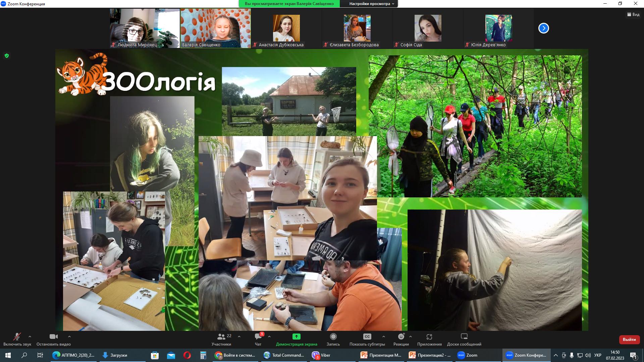Expand video options arrow beside camera
This screenshot has height=362, width=644.
click(69, 336)
